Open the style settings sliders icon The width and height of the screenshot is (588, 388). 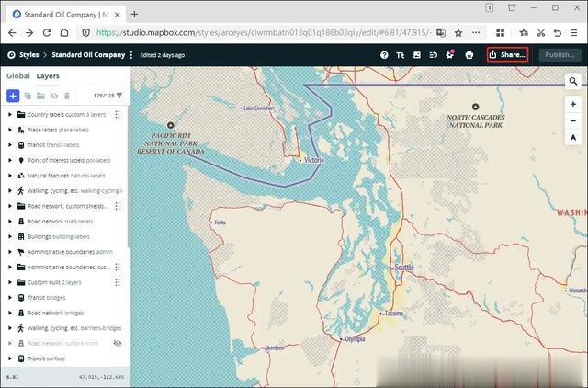pyautogui.click(x=433, y=55)
